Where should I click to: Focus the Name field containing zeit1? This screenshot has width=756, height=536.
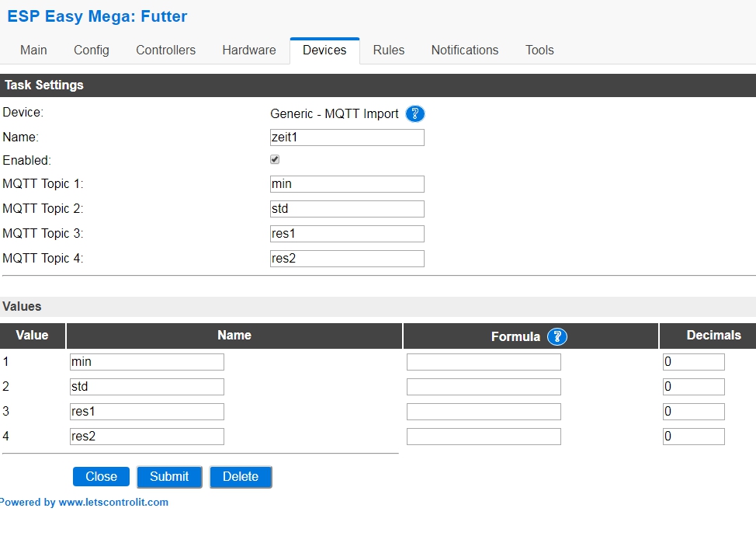click(347, 137)
